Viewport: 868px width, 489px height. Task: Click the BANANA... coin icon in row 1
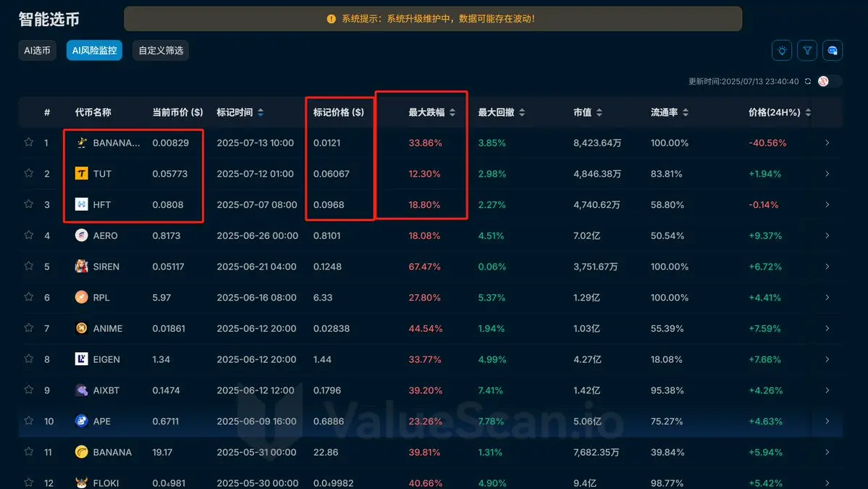[x=81, y=143]
